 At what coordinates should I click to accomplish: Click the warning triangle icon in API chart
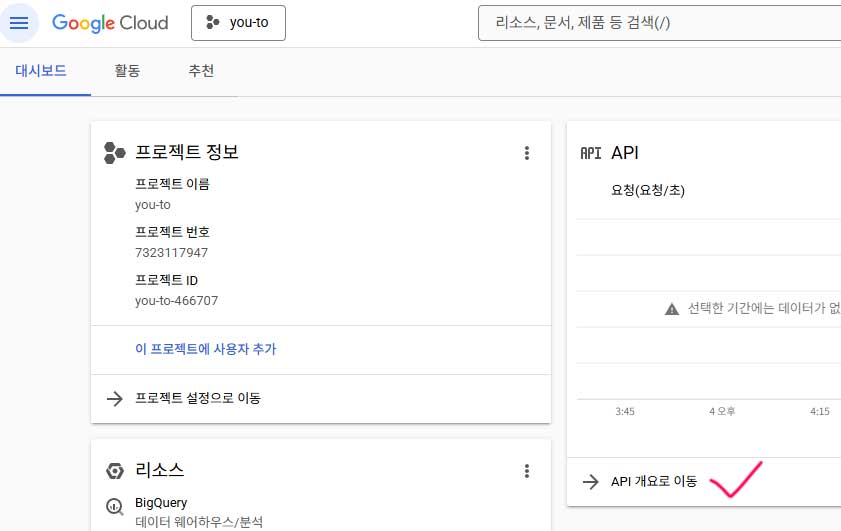coord(672,309)
